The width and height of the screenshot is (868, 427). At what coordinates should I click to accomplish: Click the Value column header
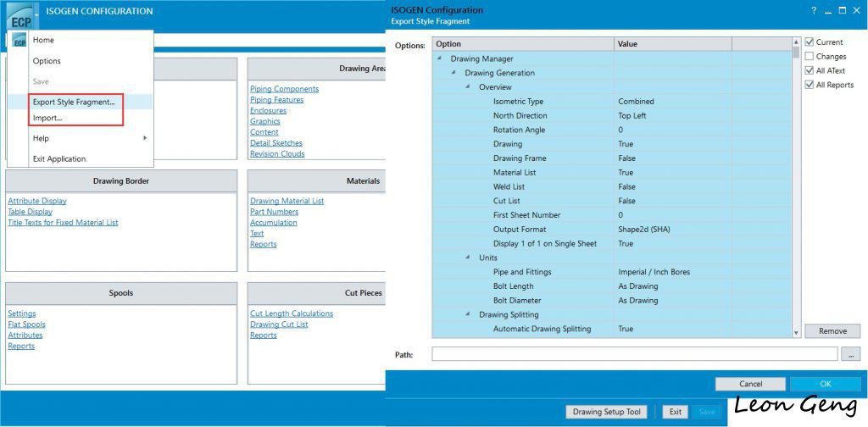(672, 44)
